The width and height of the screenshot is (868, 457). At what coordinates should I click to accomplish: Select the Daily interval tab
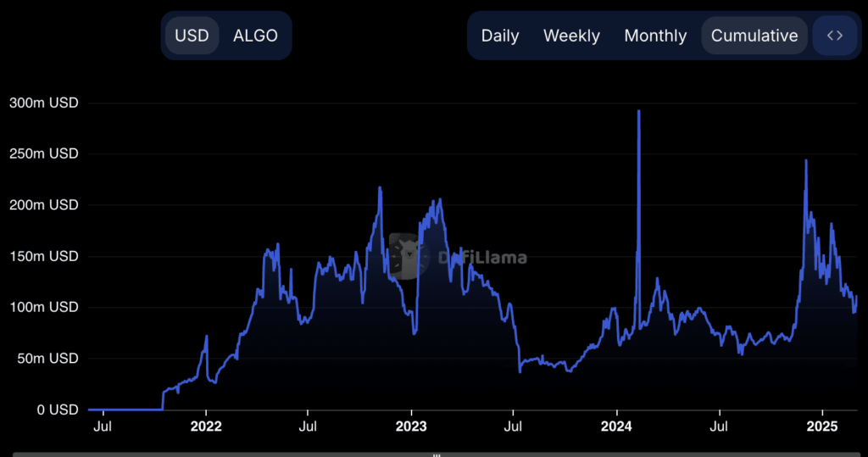click(x=500, y=36)
